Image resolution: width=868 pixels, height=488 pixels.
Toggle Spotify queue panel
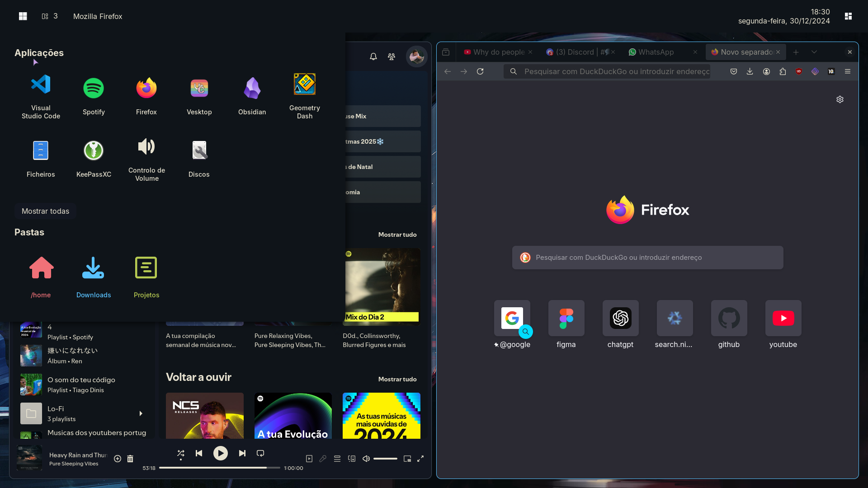[x=337, y=459]
